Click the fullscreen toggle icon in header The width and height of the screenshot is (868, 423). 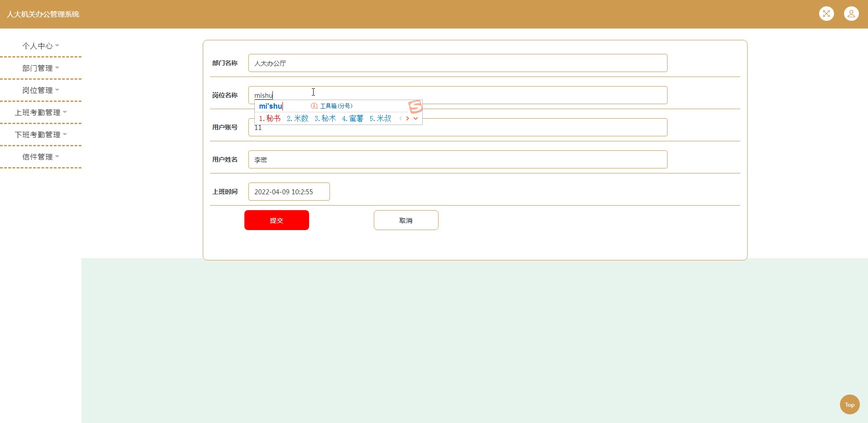point(826,14)
